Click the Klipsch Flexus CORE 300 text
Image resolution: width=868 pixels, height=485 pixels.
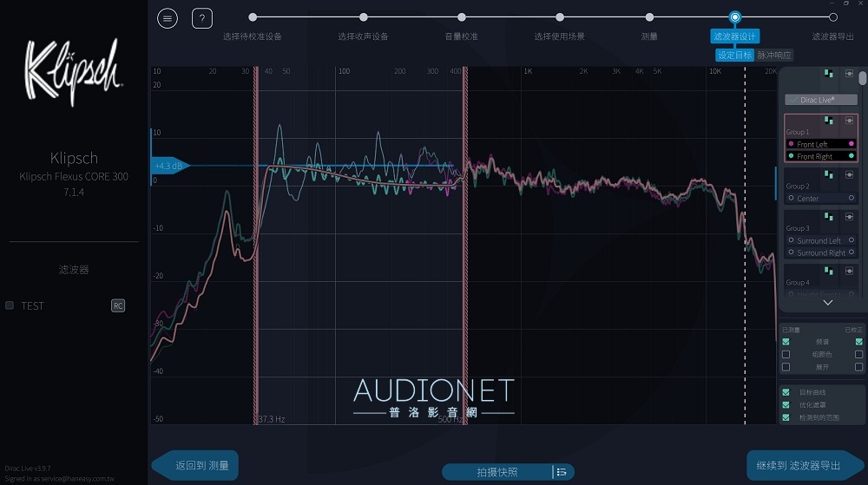[x=74, y=176]
